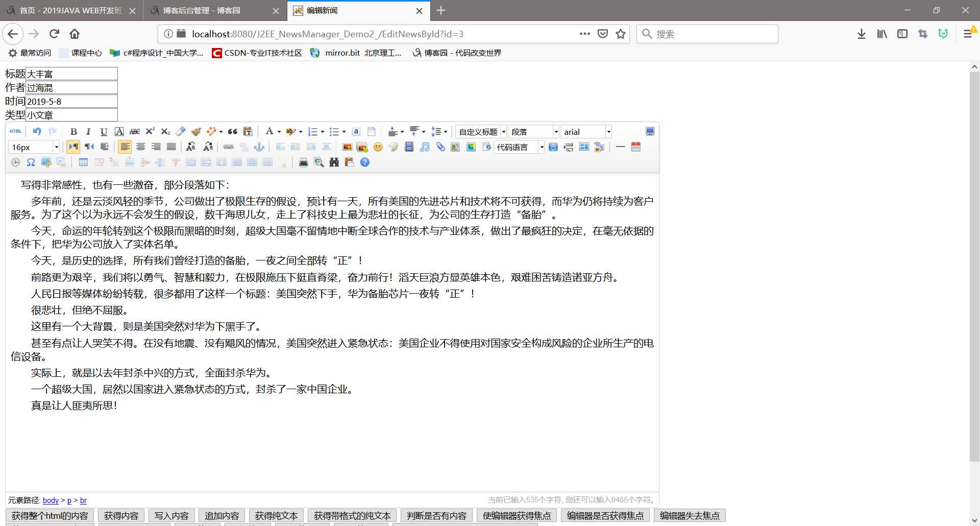The image size is (980, 526).
Task: Insert a hyperlink
Action: click(x=228, y=147)
